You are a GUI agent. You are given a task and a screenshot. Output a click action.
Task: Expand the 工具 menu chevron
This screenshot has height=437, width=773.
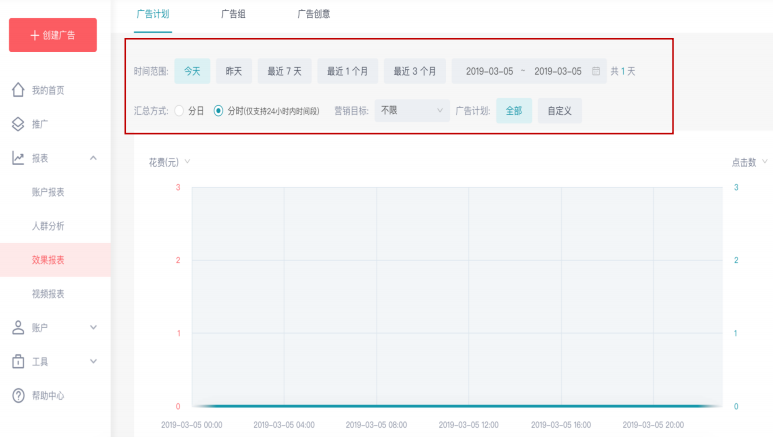click(x=93, y=361)
